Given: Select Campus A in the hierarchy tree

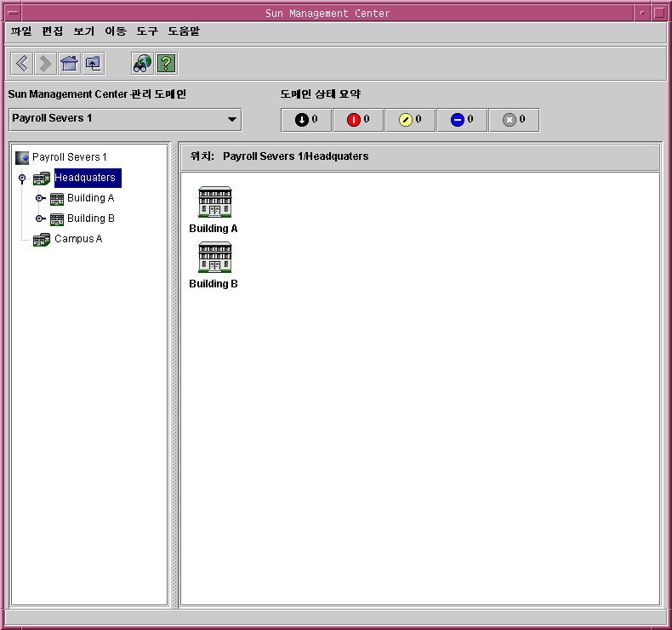Looking at the screenshot, I should (x=78, y=239).
